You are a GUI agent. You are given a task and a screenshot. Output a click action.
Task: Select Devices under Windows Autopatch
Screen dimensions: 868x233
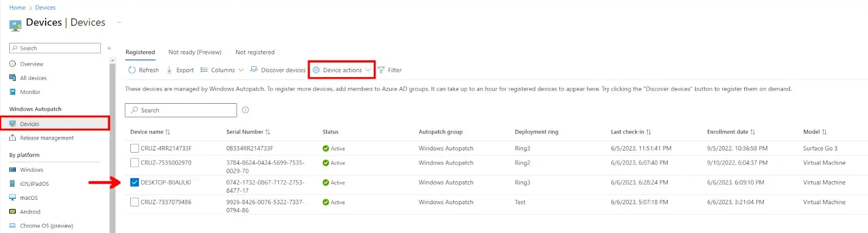[x=55, y=124]
